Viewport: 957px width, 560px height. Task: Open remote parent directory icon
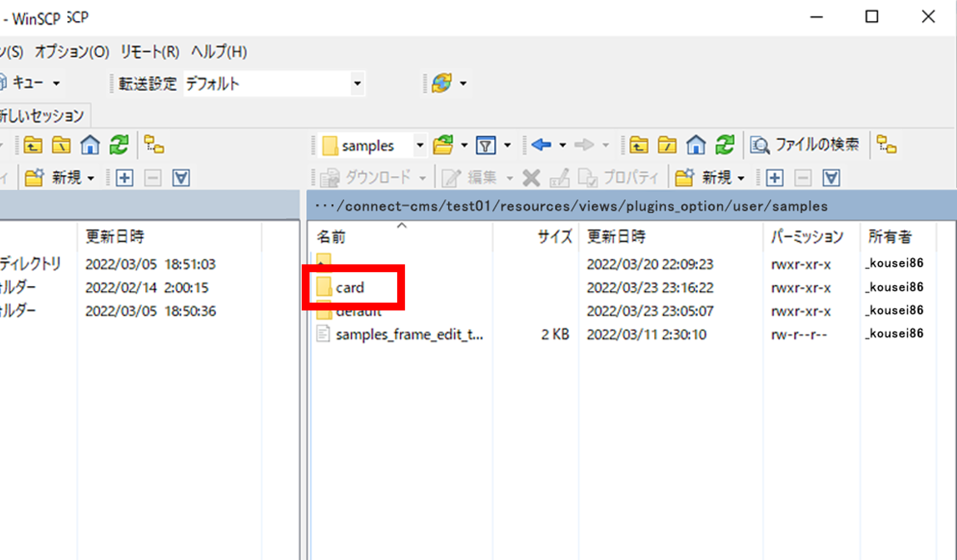[x=639, y=145]
